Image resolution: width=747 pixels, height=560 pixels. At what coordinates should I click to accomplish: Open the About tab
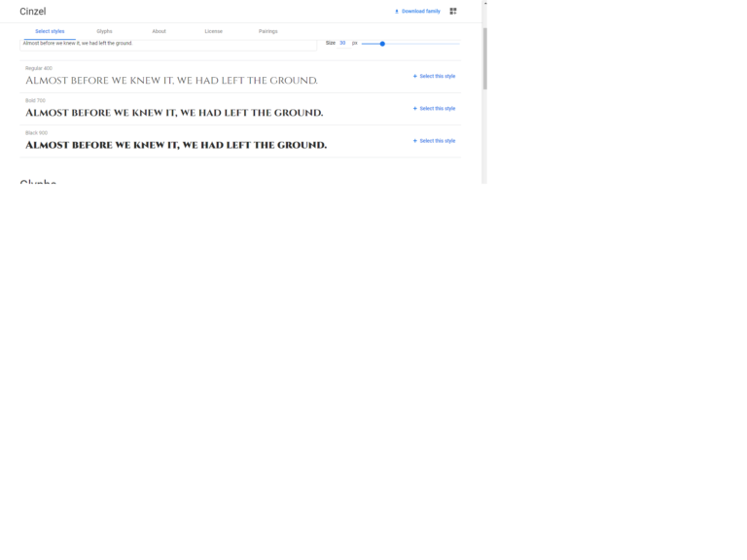pos(159,31)
